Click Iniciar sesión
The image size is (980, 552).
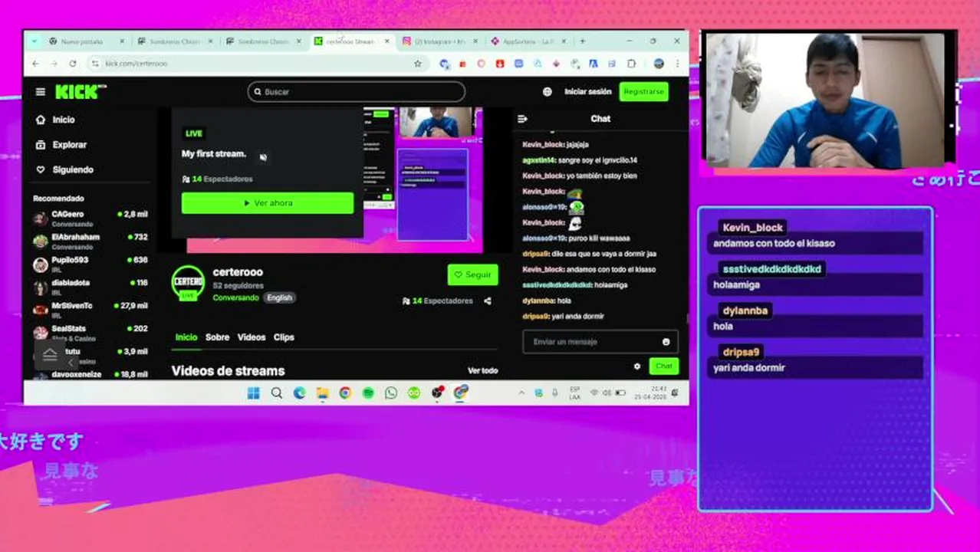coord(587,92)
